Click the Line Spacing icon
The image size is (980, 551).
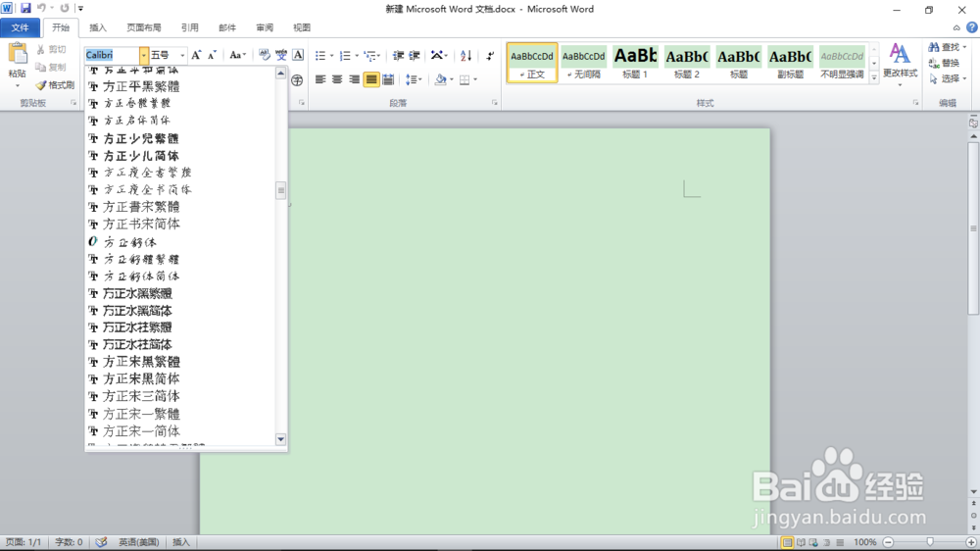[x=411, y=79]
